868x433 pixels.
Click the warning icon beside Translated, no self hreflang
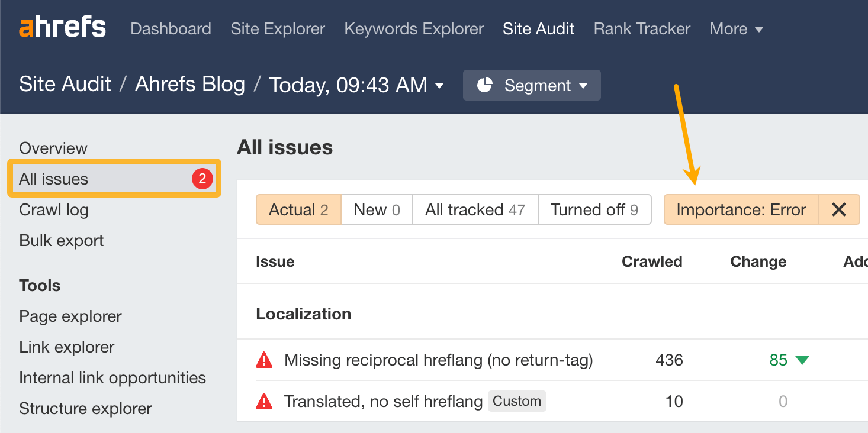coord(264,401)
